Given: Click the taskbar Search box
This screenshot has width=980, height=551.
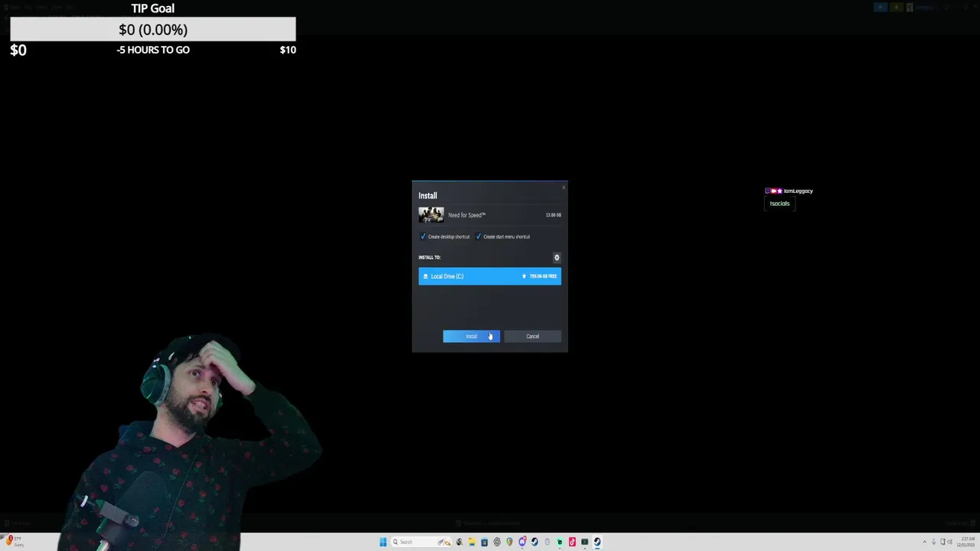Looking at the screenshot, I should point(421,542).
